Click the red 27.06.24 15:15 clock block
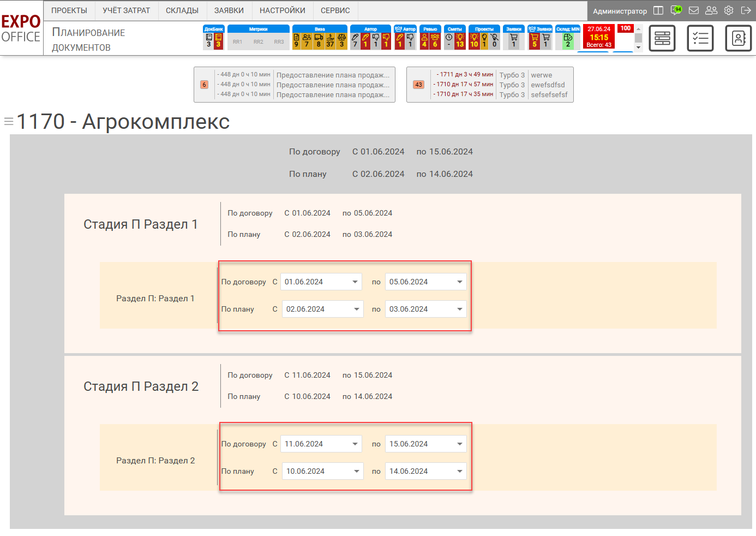The image size is (756, 536). point(599,37)
